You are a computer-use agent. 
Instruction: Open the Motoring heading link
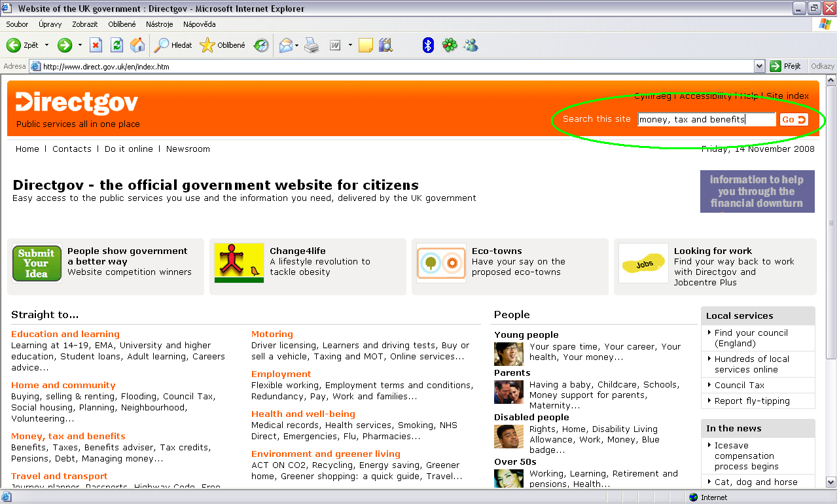click(x=272, y=334)
